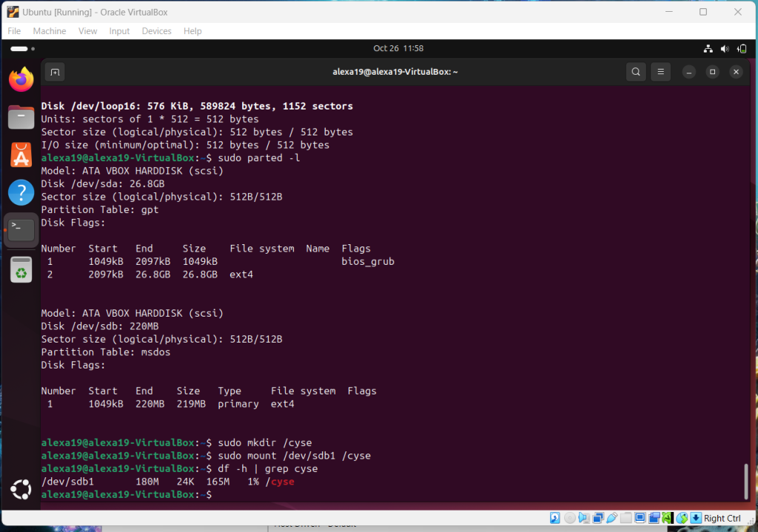
Task: Open the VirtualBox Machine menu
Action: 50,31
